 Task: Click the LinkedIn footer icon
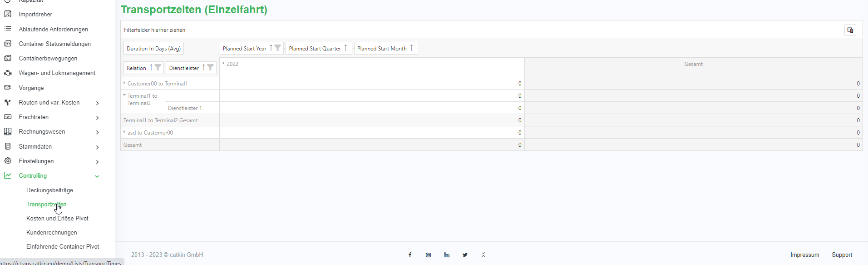coord(447,255)
